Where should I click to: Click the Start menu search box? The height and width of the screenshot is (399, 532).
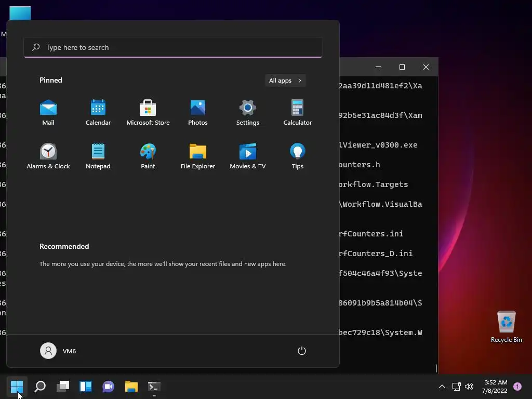pos(173,47)
